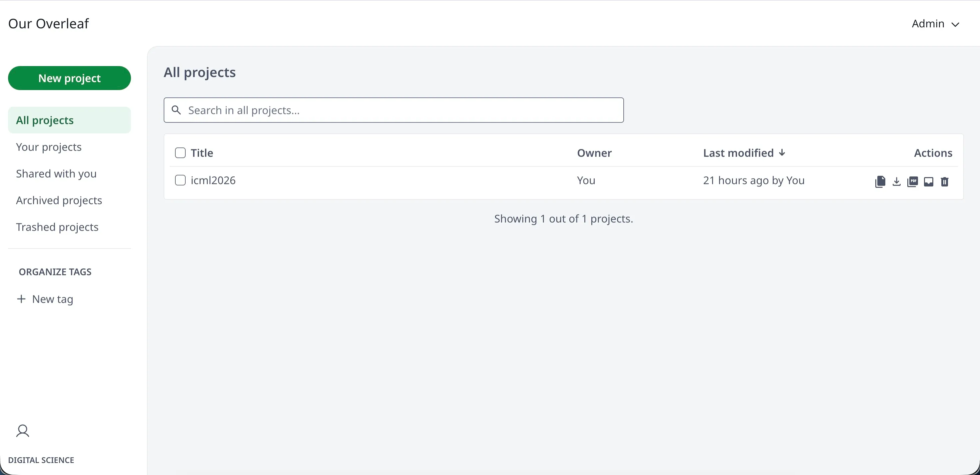Click the search magnifier icon
Screen dimensions: 980x475
tap(176, 110)
